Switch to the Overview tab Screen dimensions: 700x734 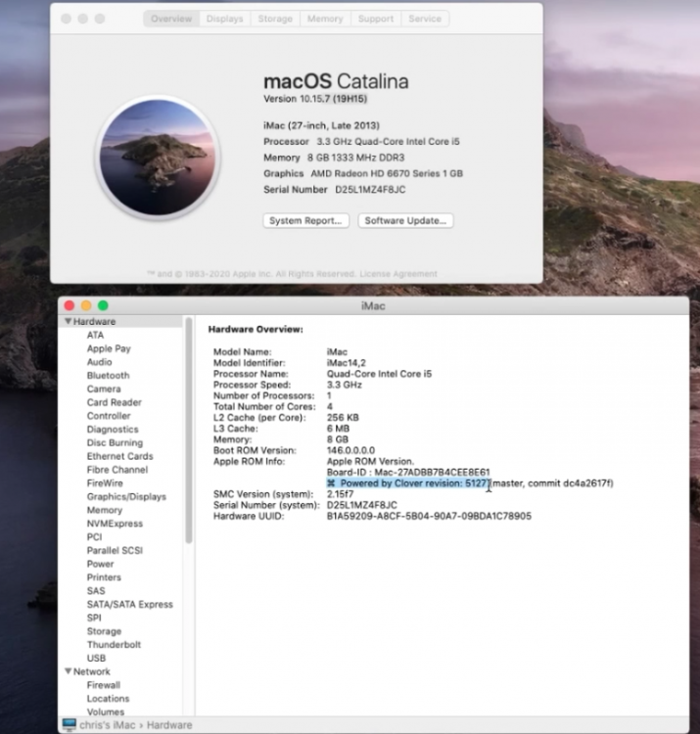pos(171,19)
